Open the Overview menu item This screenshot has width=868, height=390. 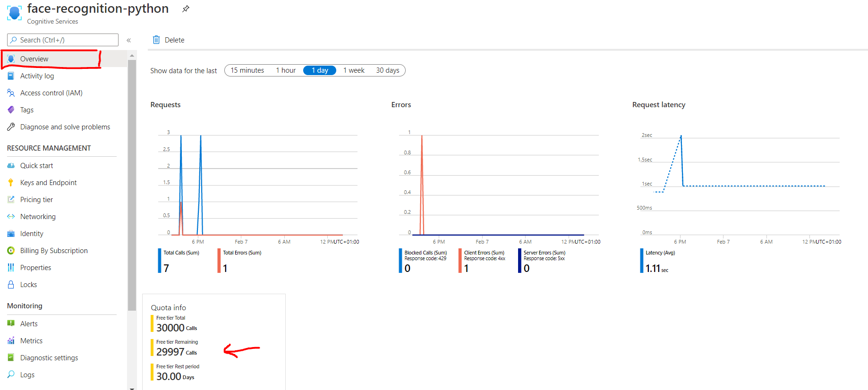point(34,59)
